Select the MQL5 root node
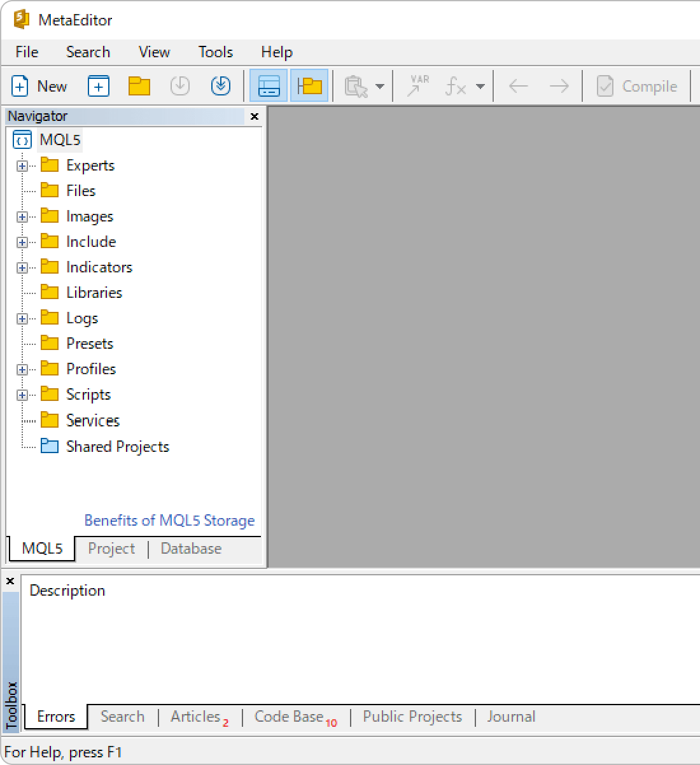The height and width of the screenshot is (765, 700). (60, 140)
